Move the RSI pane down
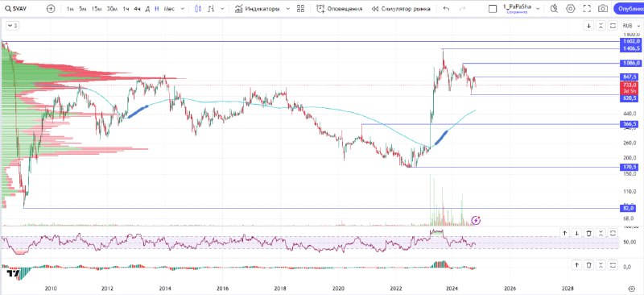 tap(576, 233)
